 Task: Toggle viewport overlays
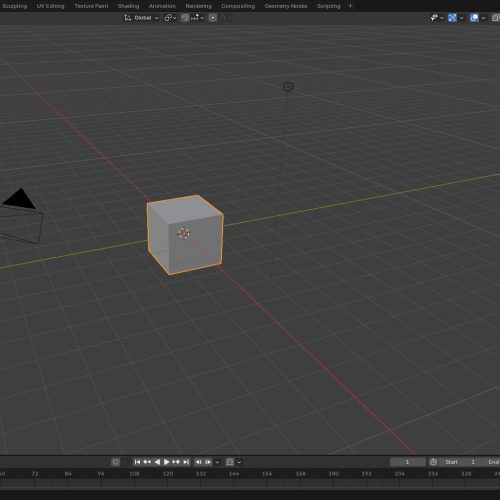coord(474,18)
